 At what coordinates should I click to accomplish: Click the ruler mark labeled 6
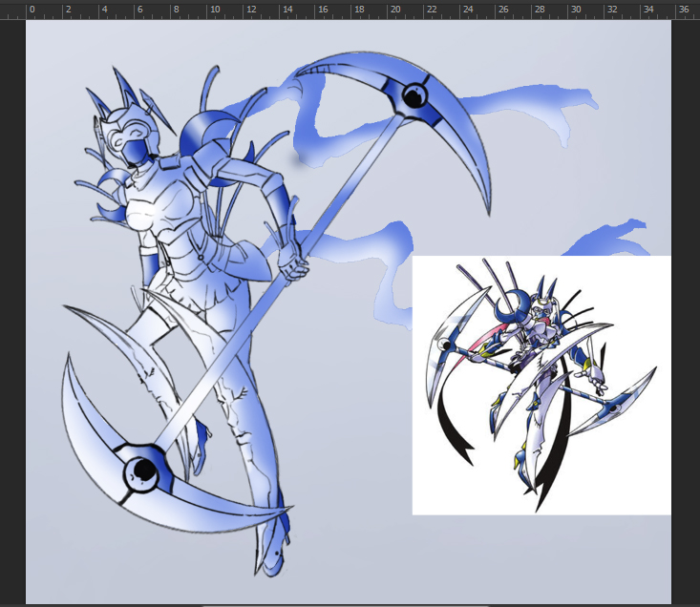(140, 10)
